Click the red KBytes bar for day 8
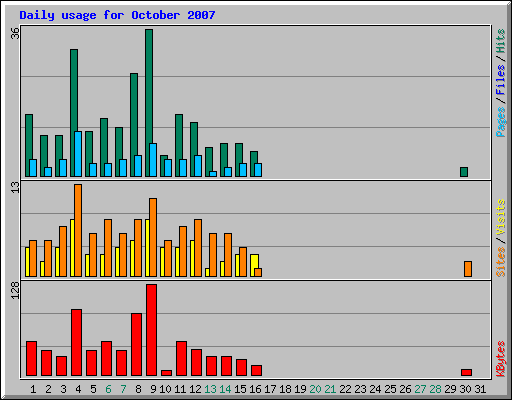This screenshot has width=512, height=400. (136, 345)
